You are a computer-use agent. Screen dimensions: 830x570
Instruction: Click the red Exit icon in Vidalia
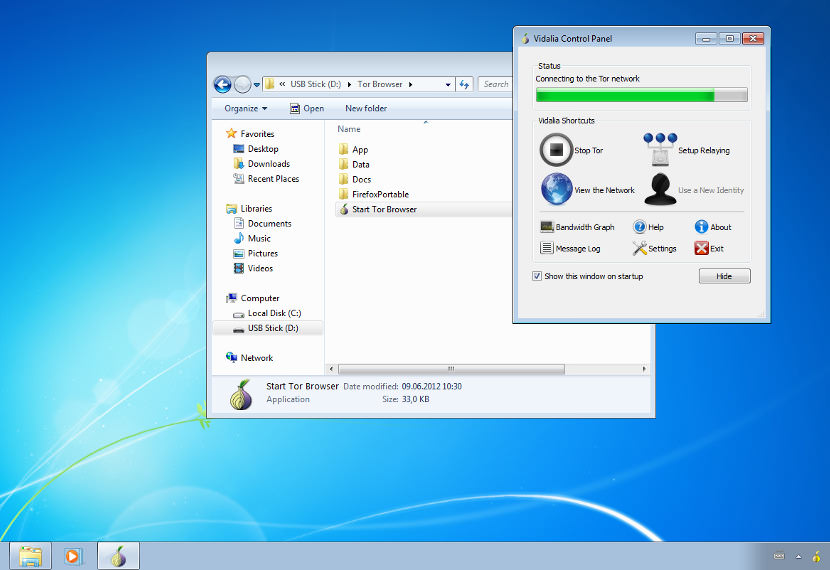pos(701,248)
